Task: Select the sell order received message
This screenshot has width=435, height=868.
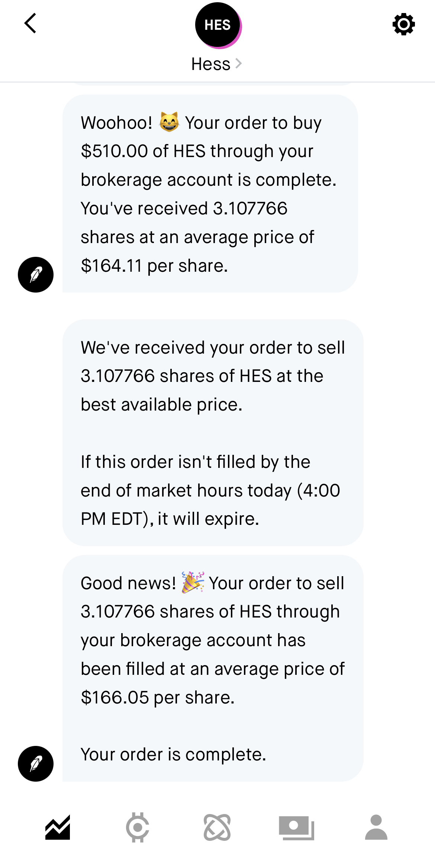Action: (212, 433)
